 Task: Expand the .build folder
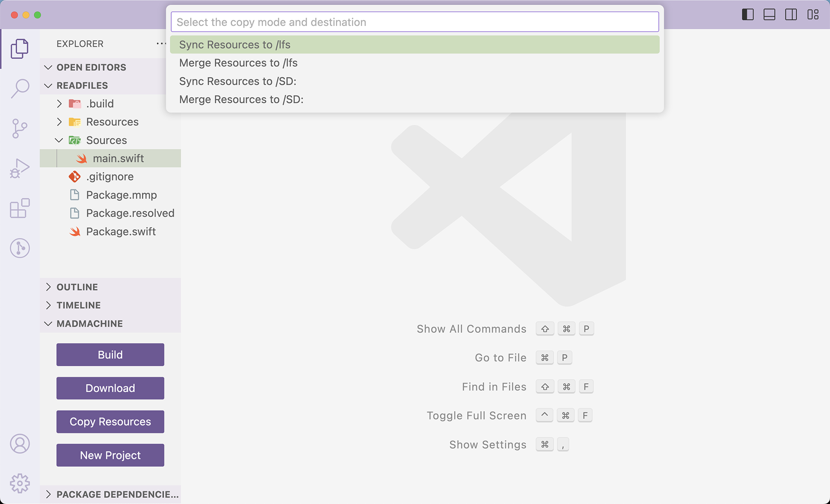pyautogui.click(x=60, y=104)
